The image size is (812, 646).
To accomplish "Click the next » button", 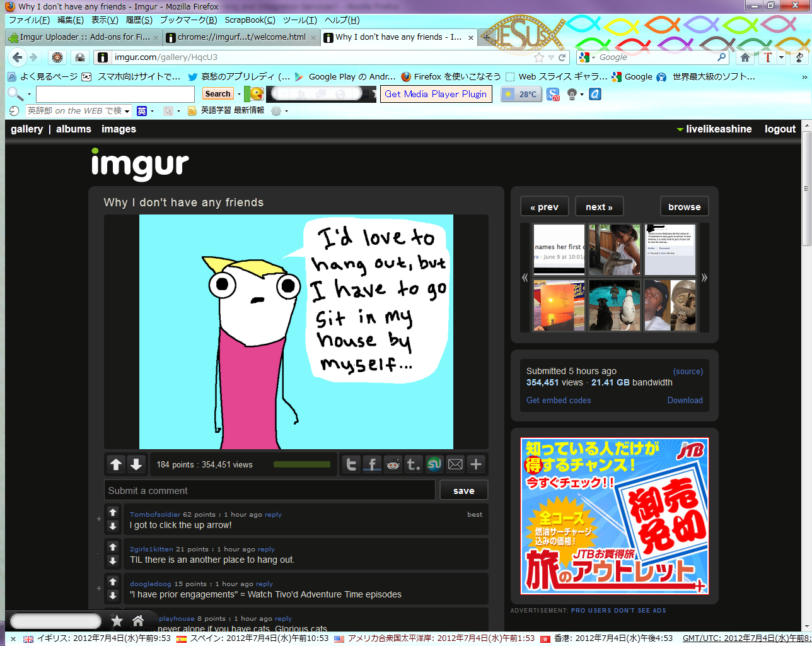I will click(x=599, y=206).
